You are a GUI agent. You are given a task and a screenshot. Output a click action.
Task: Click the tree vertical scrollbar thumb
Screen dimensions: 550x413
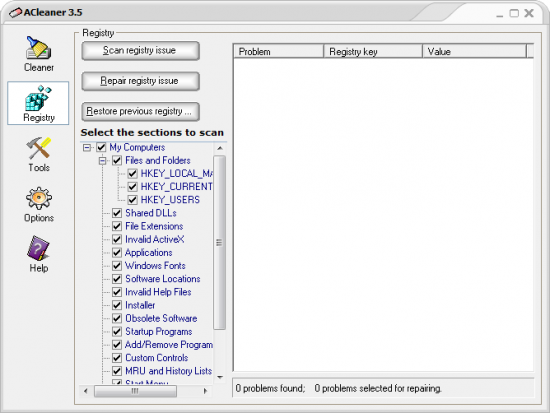220,242
